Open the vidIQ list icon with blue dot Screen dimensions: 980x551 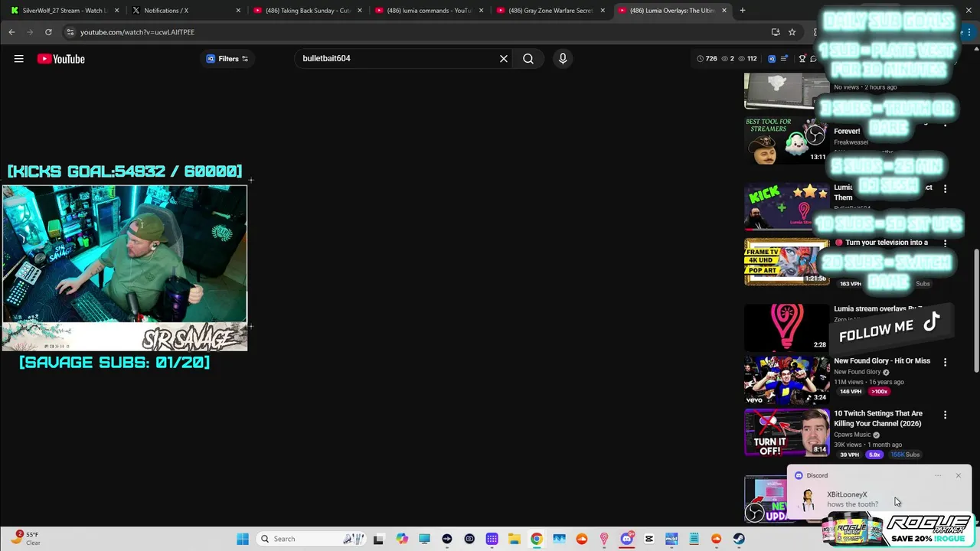point(784,59)
